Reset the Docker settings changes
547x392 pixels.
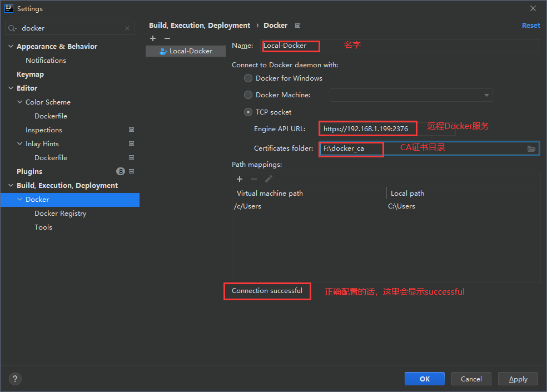coord(531,26)
